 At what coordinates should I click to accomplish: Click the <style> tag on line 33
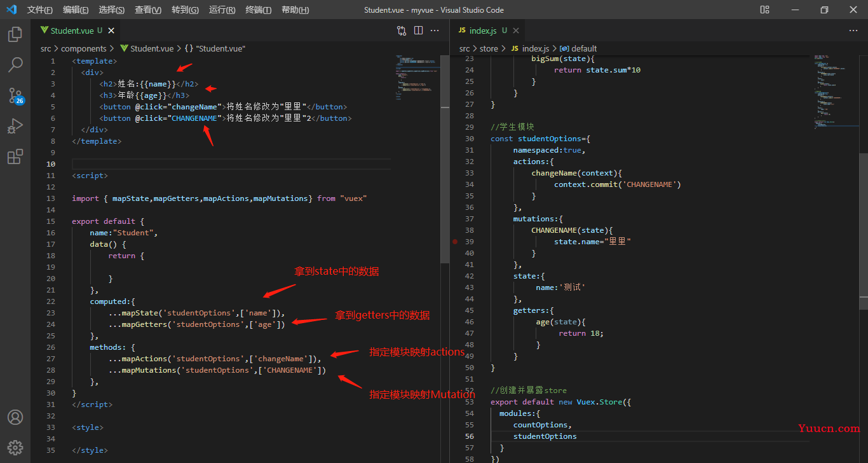pos(88,427)
